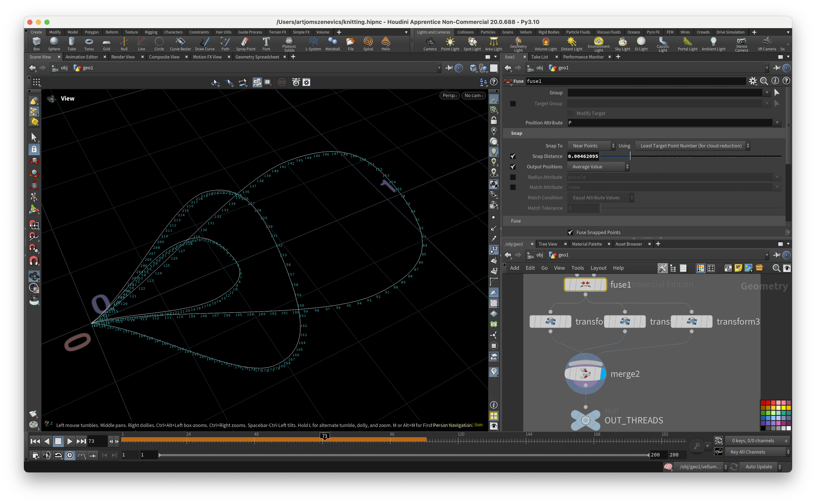Switch to the Geometry Spreadsheet tab
Viewport: 816px width, 504px height.
point(257,57)
